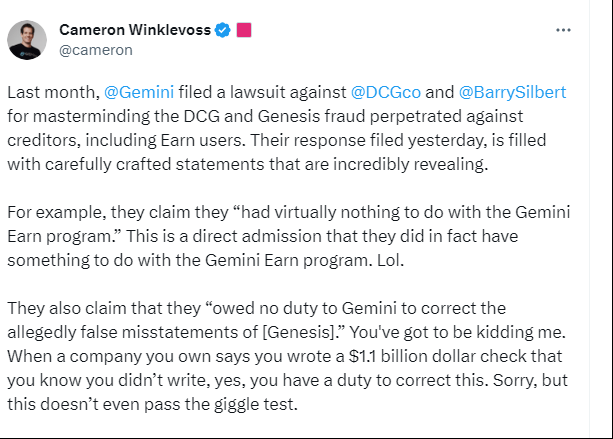The height and width of the screenshot is (439, 613).
Task: Click the pink square affiliation badge
Action: pyautogui.click(x=244, y=30)
